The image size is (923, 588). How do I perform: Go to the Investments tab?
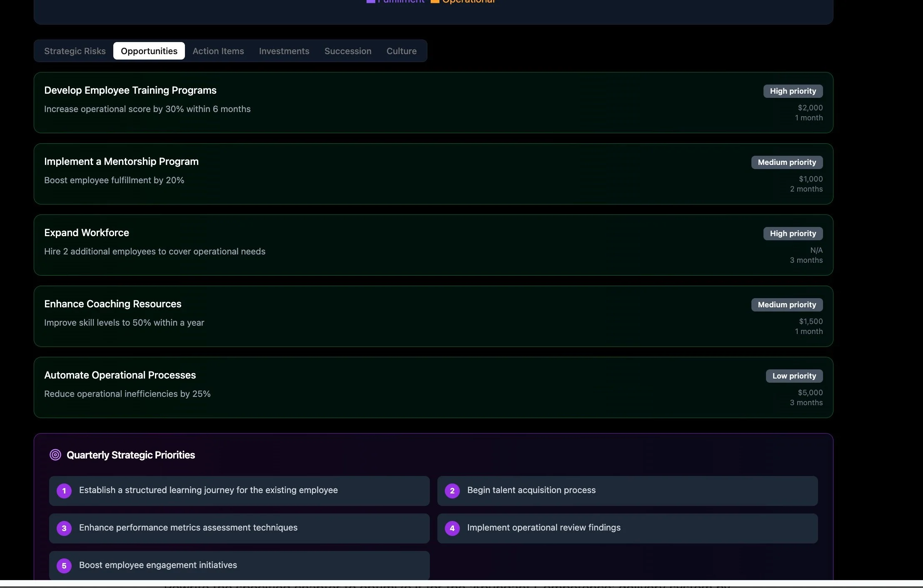[284, 51]
